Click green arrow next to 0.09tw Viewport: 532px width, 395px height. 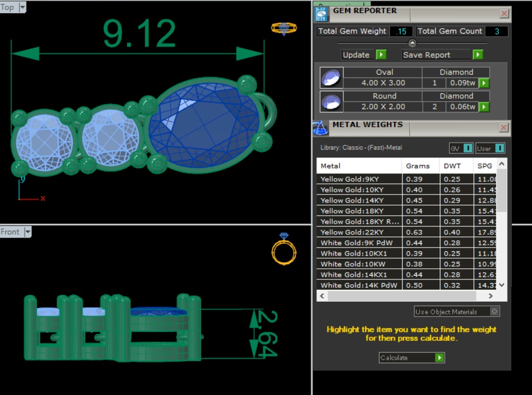pyautogui.click(x=484, y=83)
